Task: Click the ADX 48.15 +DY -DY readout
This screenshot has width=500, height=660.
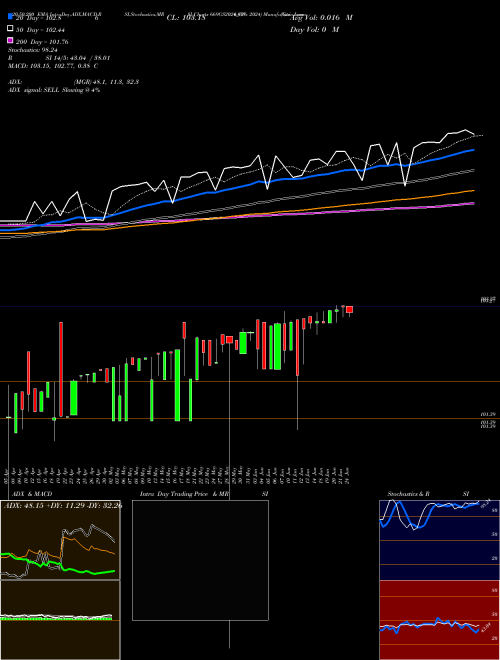Action: coord(63,505)
